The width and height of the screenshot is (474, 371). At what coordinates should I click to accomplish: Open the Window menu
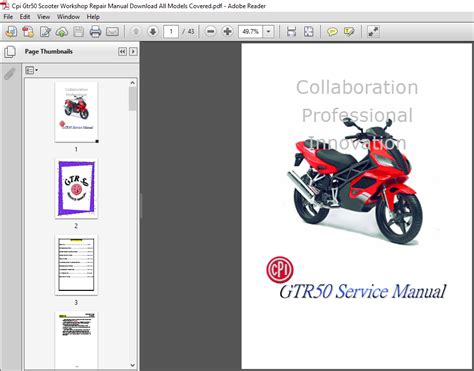(x=68, y=17)
